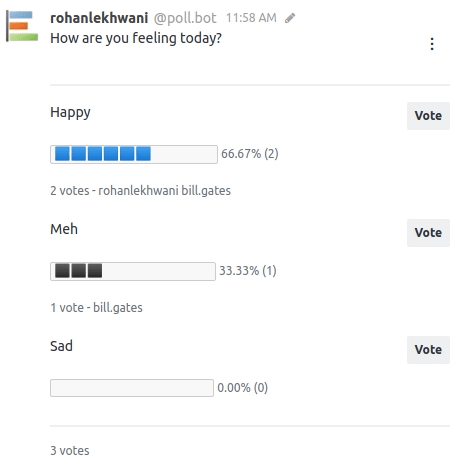The height and width of the screenshot is (469, 468).
Task: Vote for the Meh option
Action: point(428,233)
